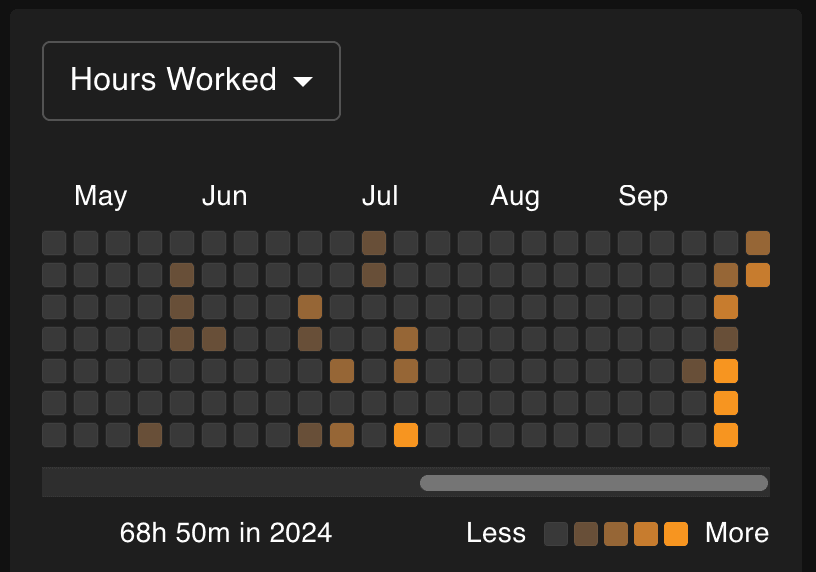Select the top-right heatmap cell in last column
Screen dimensions: 816x572
758,243
